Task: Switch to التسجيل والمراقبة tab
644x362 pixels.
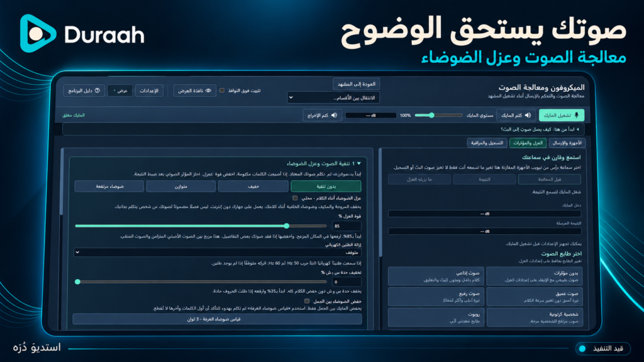Action: point(487,143)
